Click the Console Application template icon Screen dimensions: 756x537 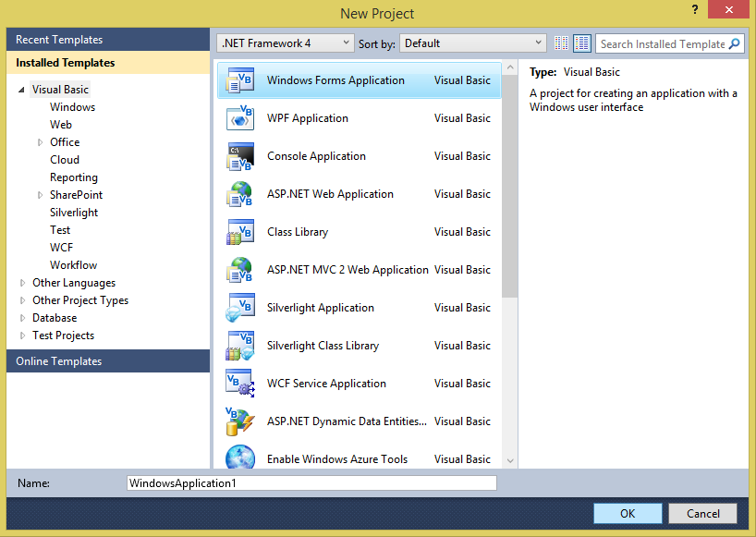[240, 156]
